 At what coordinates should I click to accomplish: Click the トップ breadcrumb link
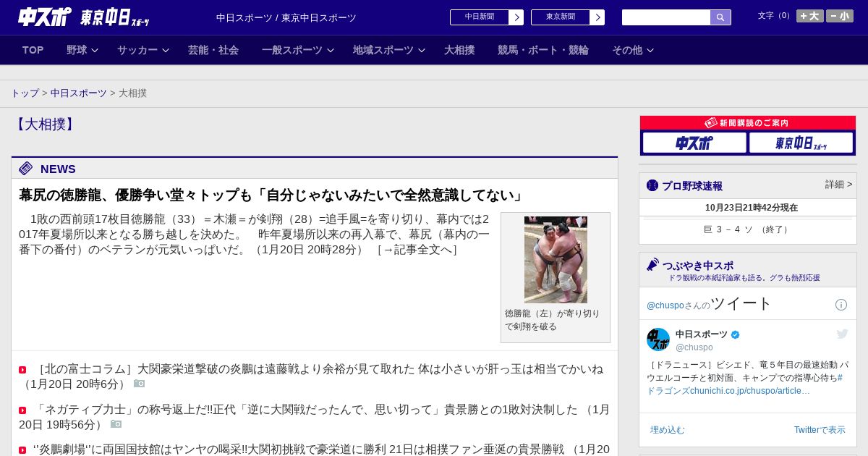[25, 93]
